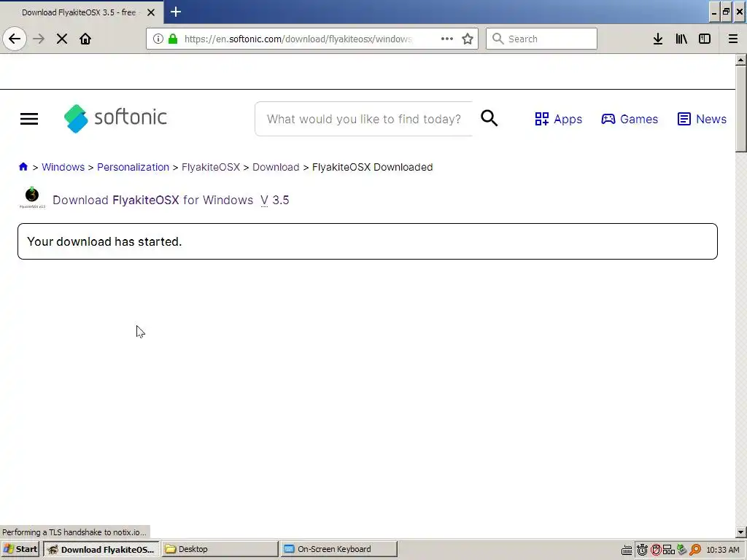Viewport: 747px width, 560px height.
Task: Open the Games section
Action: pyautogui.click(x=630, y=119)
